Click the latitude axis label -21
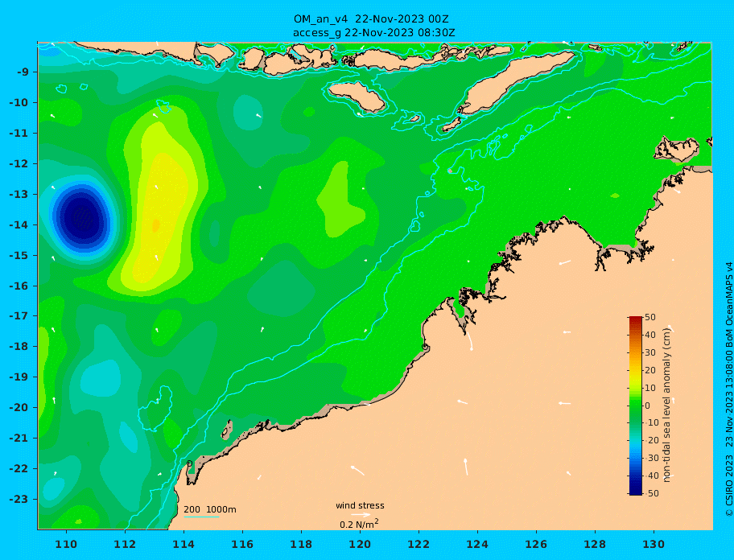The height and width of the screenshot is (560, 734). [19, 439]
